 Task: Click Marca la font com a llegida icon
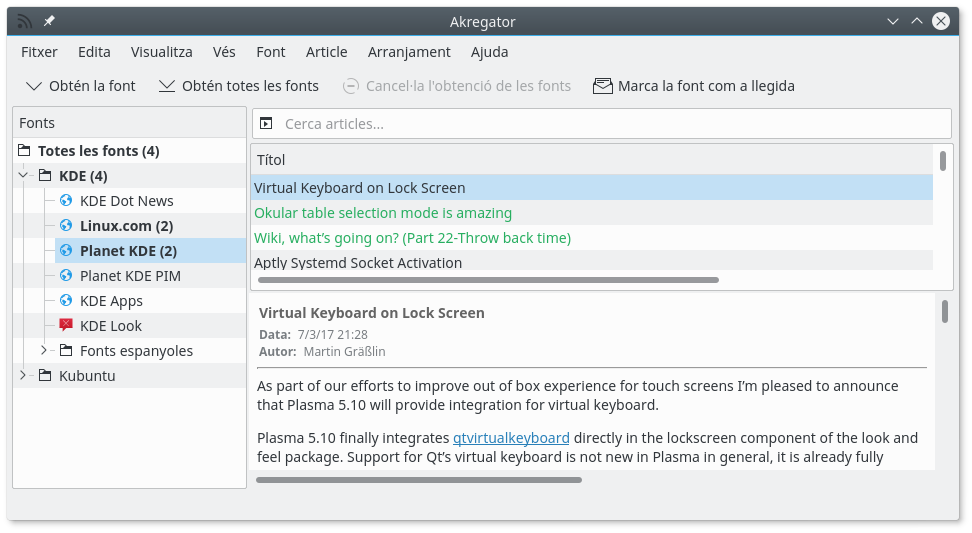pyautogui.click(x=602, y=86)
